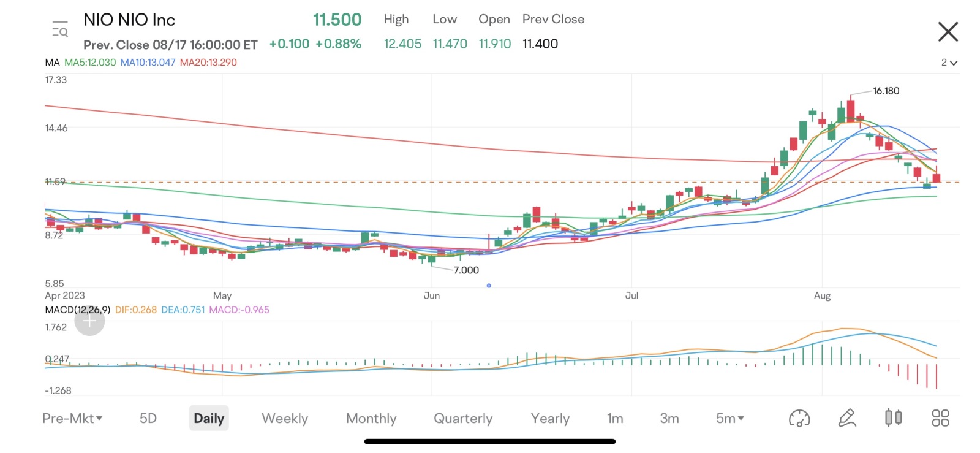Image resolution: width=980 pixels, height=453 pixels.
Task: Tap the High value 12.405
Action: point(402,44)
